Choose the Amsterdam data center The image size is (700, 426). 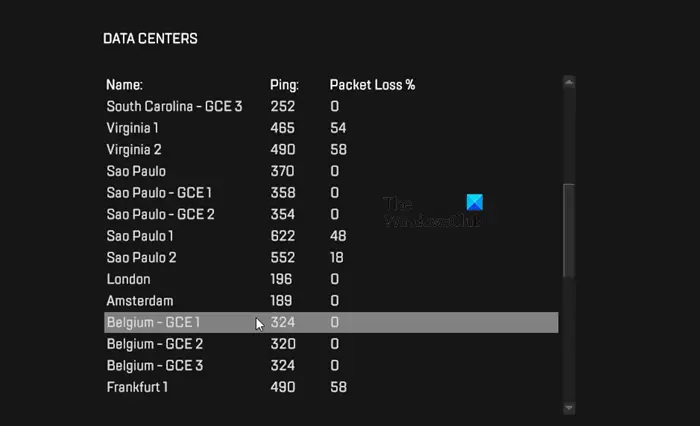[331, 301]
